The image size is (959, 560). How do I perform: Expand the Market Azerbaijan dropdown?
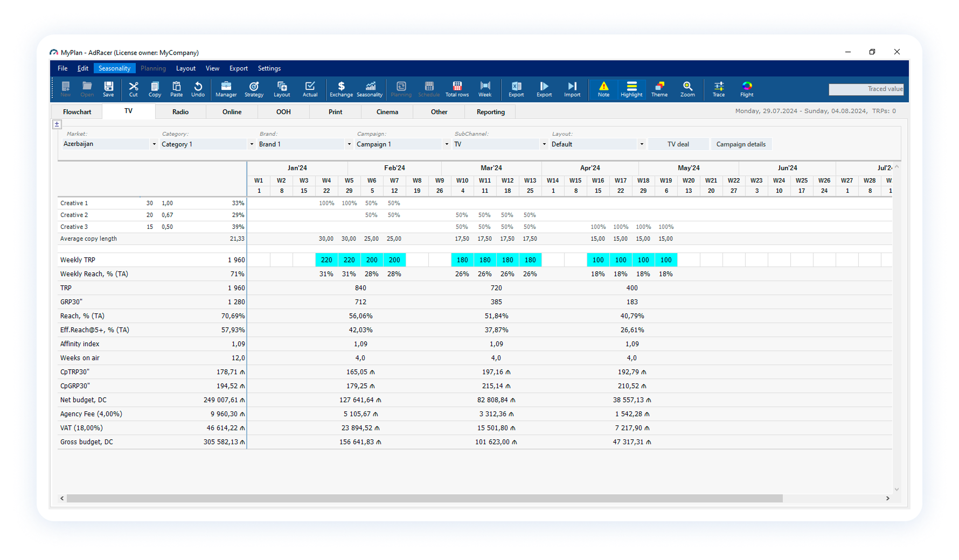coord(154,144)
